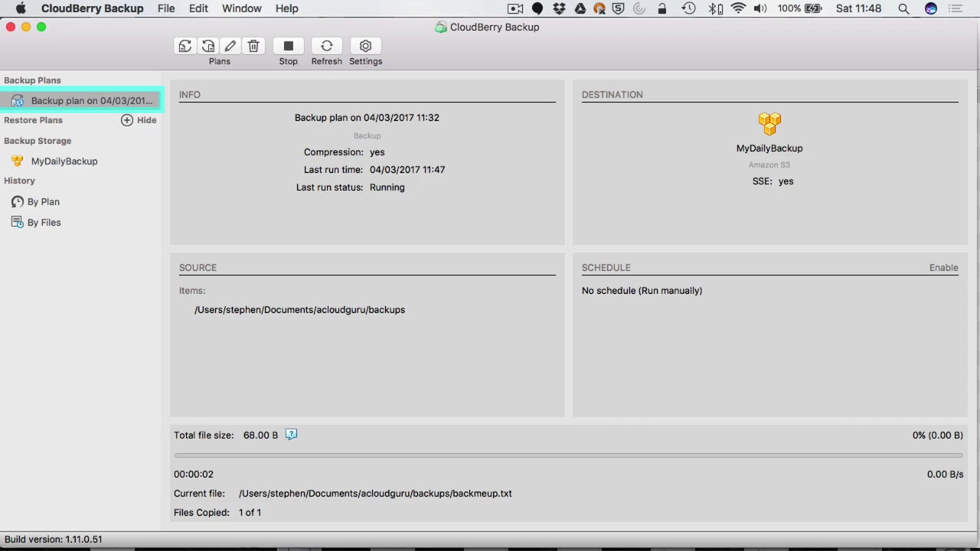This screenshot has height=551, width=980.
Task: Click 'Build version: 1.11.0.51' in status bar
Action: [x=53, y=540]
